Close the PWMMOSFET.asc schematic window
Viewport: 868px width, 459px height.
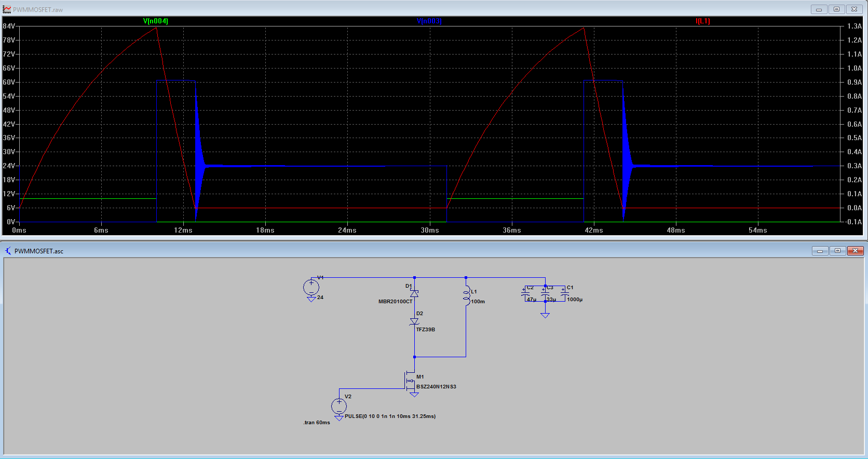[855, 251]
